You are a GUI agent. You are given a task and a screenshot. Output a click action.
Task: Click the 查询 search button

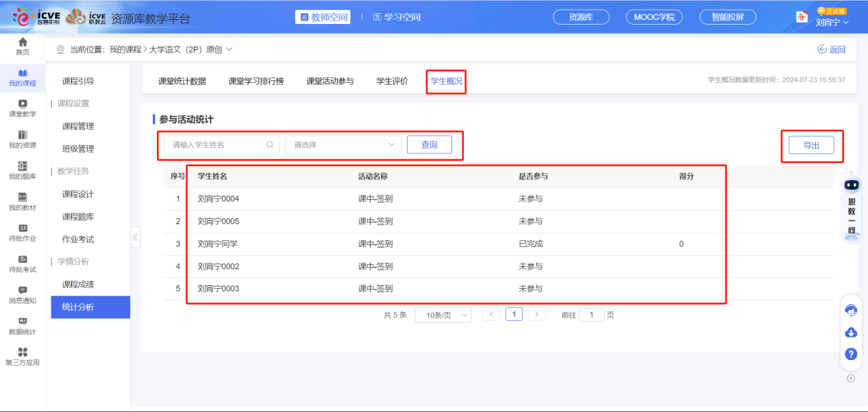click(x=430, y=144)
